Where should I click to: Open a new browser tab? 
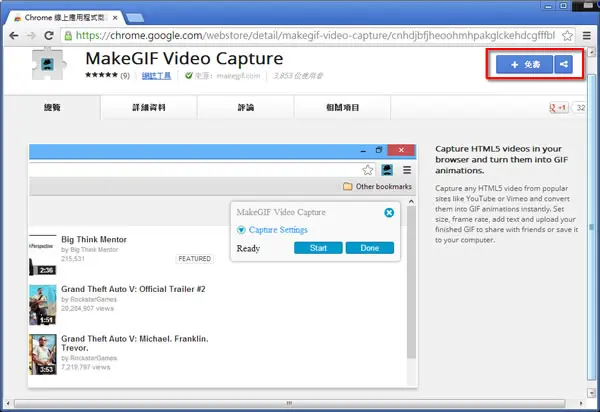(135, 18)
